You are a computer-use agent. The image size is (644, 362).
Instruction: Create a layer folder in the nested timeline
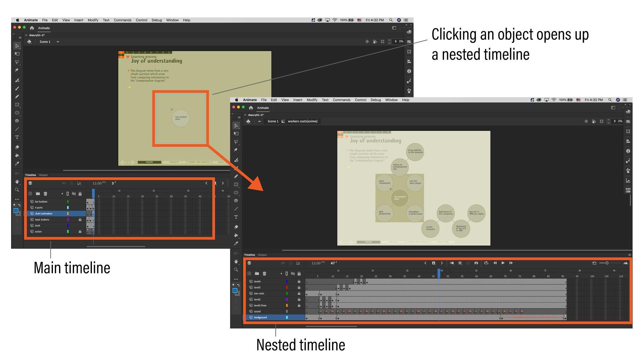257,274
